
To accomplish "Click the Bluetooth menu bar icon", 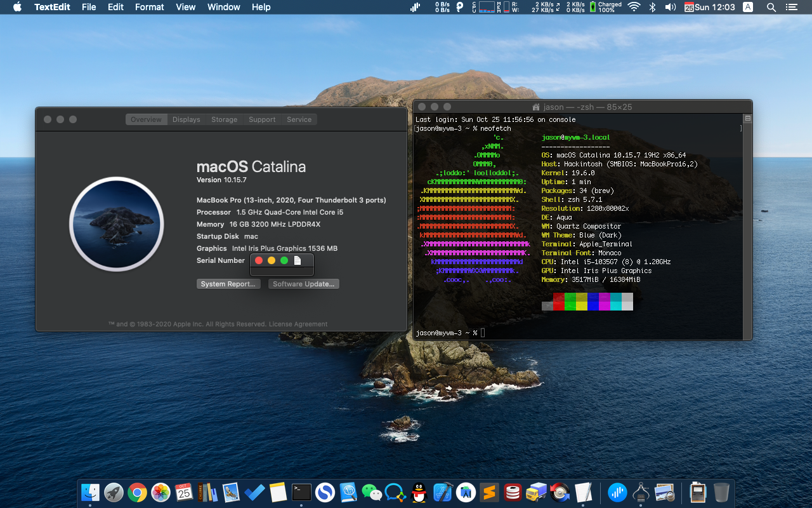I will pos(652,7).
